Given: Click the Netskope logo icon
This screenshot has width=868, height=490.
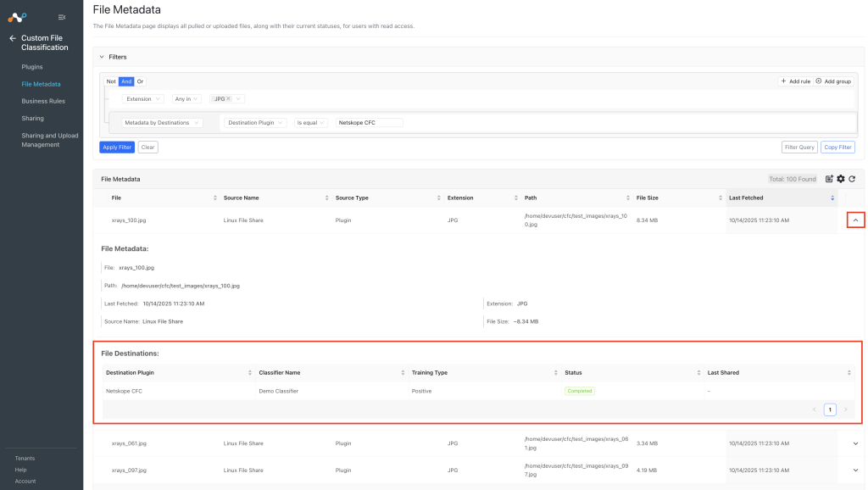Looking at the screenshot, I should (17, 18).
